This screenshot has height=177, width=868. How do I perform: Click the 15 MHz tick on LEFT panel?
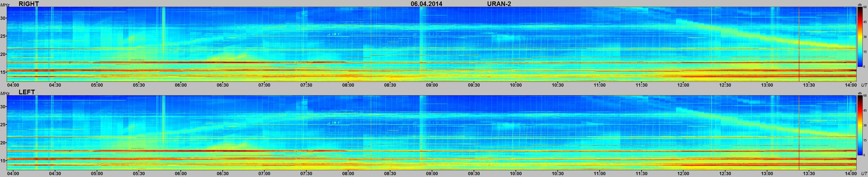pyautogui.click(x=3, y=160)
